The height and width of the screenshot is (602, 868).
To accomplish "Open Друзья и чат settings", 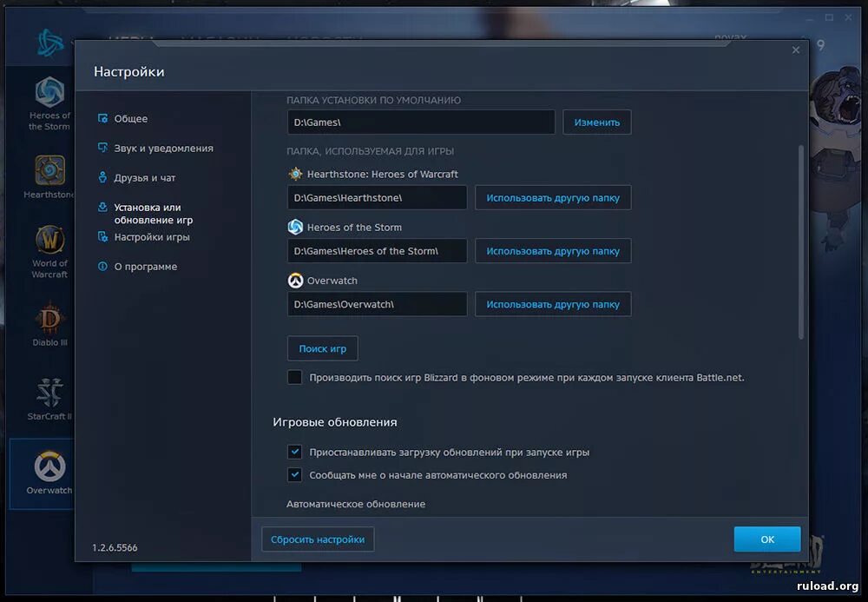I will coord(144,178).
